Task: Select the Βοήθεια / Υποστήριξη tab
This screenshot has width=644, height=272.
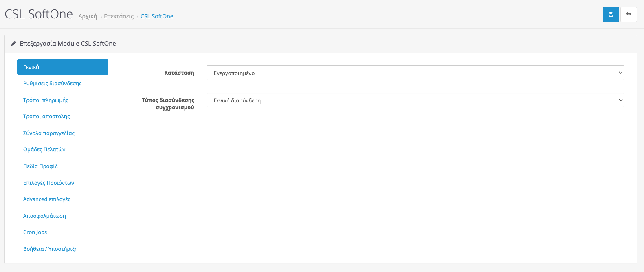Action: tap(50, 249)
